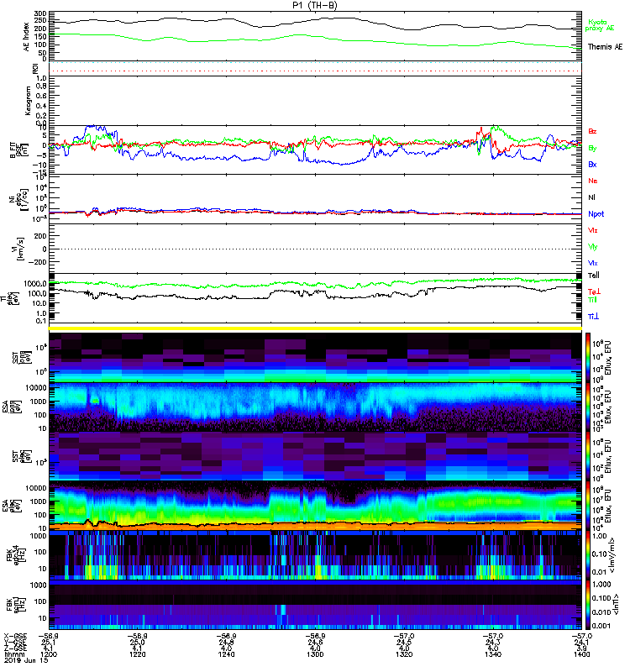Select the blue Vix legend entry
The width and height of the screenshot is (630, 672).
[592, 263]
